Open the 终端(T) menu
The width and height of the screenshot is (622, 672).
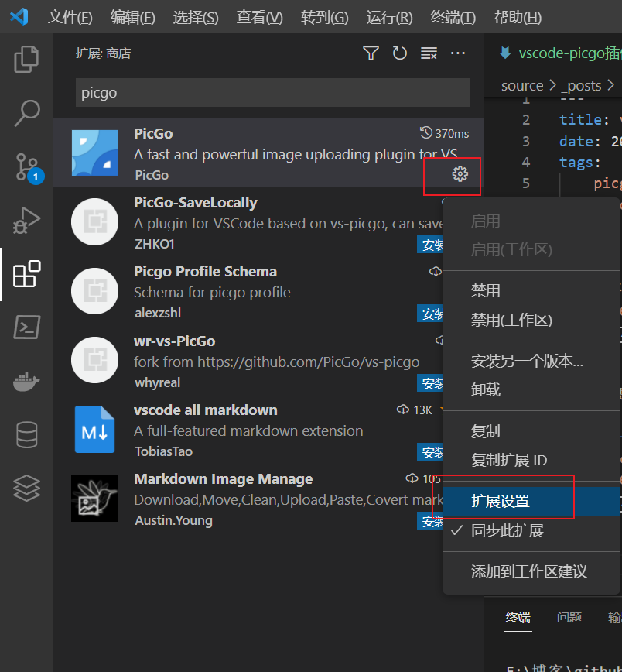tap(453, 18)
